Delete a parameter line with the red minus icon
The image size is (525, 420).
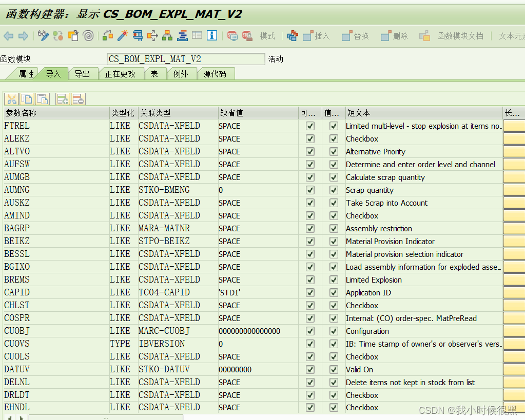[x=78, y=99]
